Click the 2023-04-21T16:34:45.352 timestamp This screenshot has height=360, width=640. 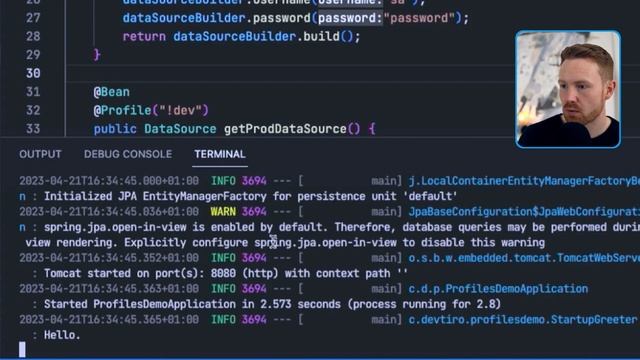click(109, 258)
